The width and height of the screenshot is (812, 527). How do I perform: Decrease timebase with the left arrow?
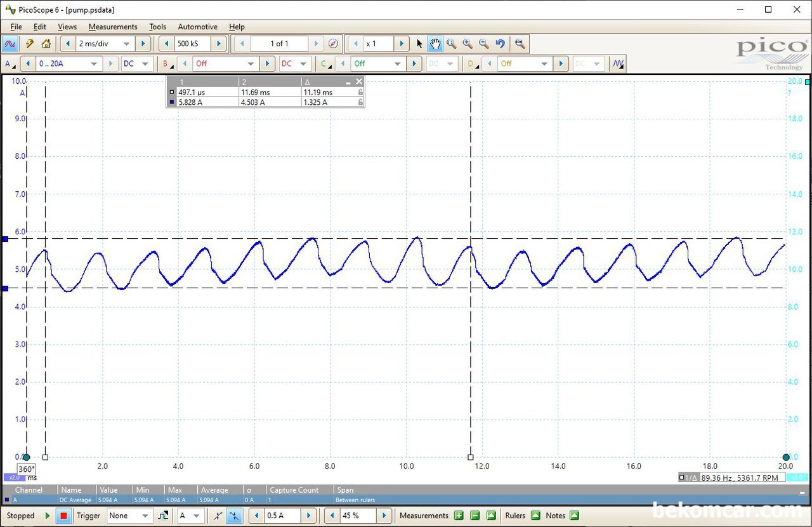pos(68,44)
